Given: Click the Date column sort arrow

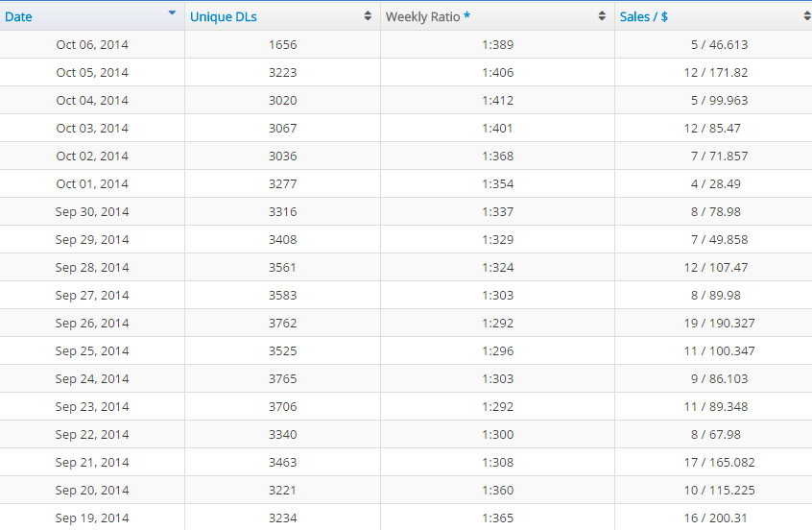Looking at the screenshot, I should (172, 12).
